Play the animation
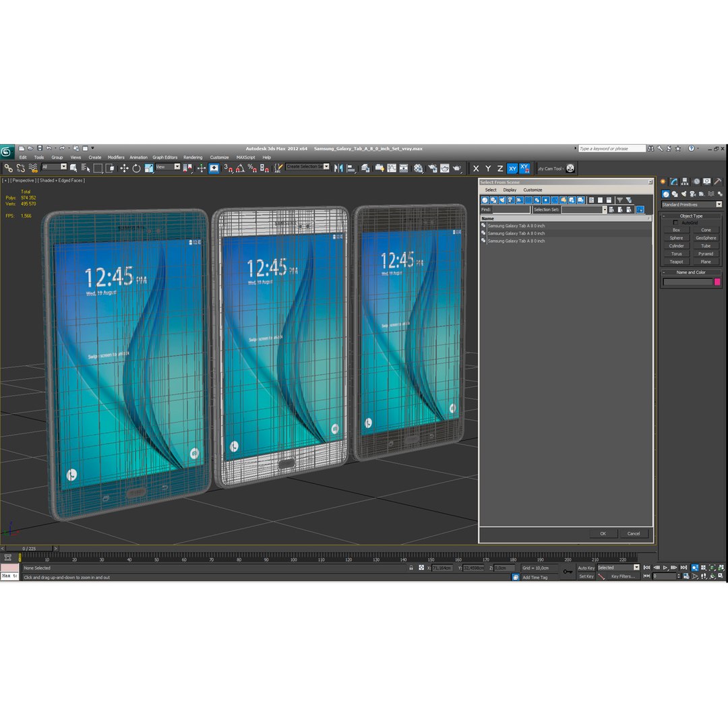728x728 pixels. (665, 568)
